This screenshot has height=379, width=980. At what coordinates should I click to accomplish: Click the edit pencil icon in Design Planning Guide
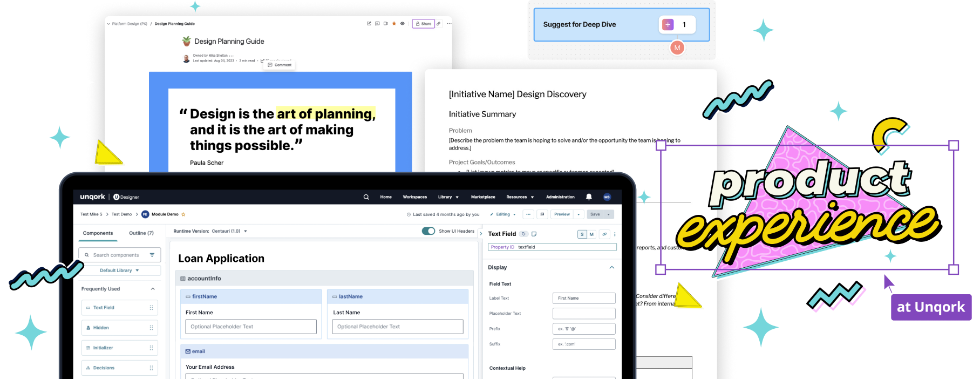pos(369,24)
